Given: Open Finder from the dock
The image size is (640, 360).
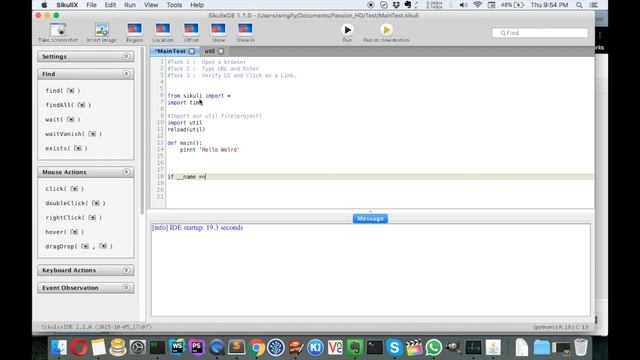Looking at the screenshot, I should (59, 348).
